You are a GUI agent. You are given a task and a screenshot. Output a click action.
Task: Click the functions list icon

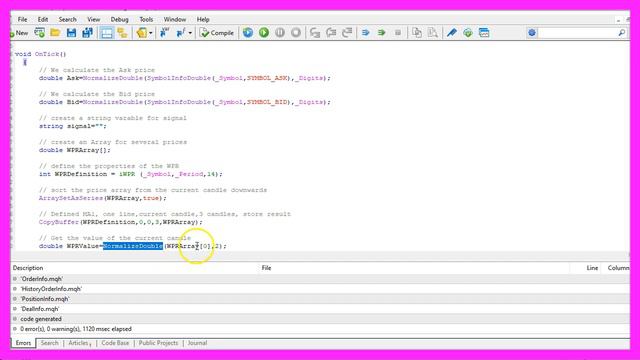[x=181, y=33]
